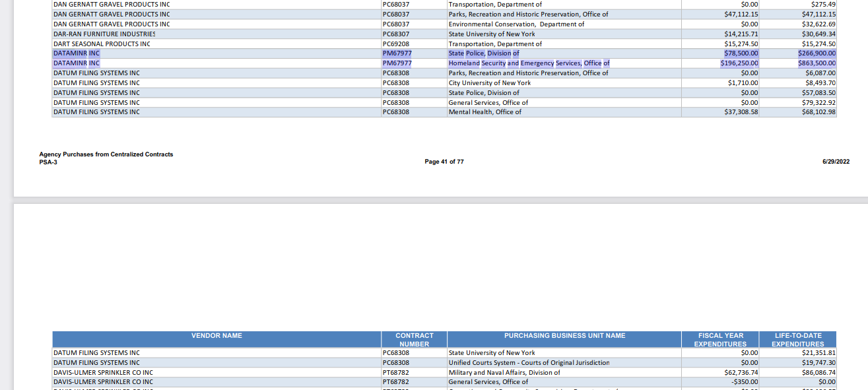
Task: Click 'Mental Health, Office of' cell
Action: click(484, 112)
